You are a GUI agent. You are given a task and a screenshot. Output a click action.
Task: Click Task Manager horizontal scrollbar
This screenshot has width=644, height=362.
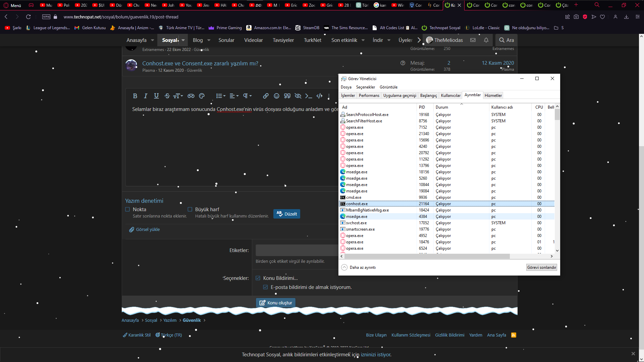[427, 256]
